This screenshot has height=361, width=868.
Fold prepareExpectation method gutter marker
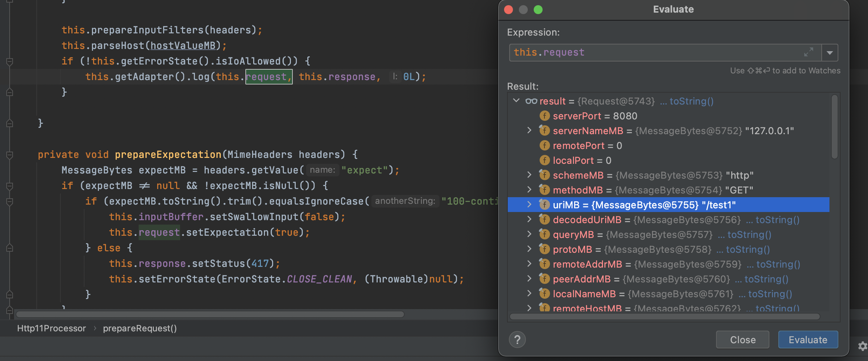(x=10, y=155)
